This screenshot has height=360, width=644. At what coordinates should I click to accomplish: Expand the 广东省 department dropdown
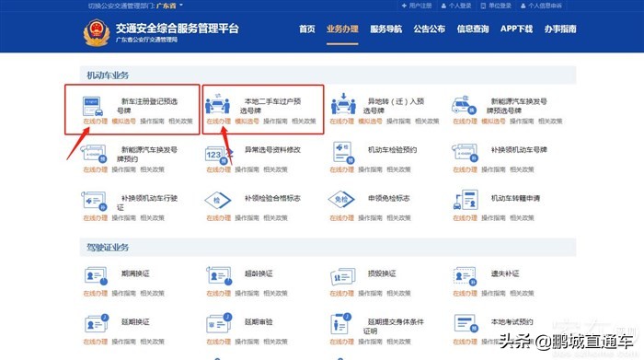(169, 6)
